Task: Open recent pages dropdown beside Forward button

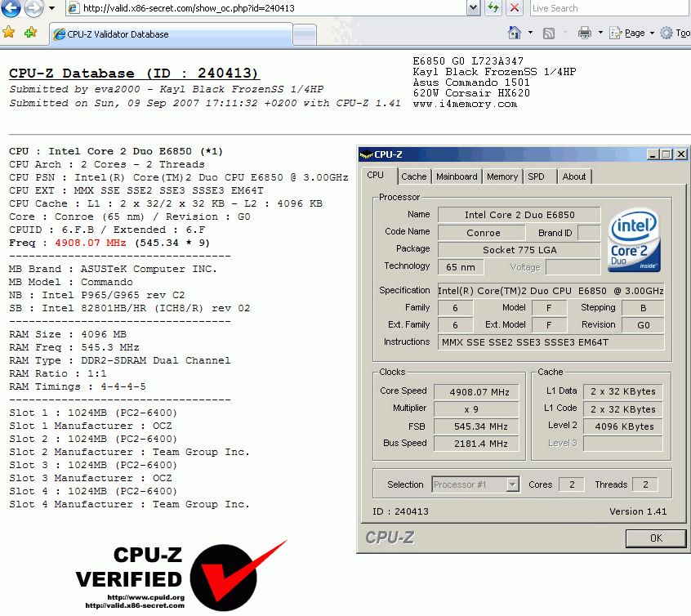Action: coord(52,8)
